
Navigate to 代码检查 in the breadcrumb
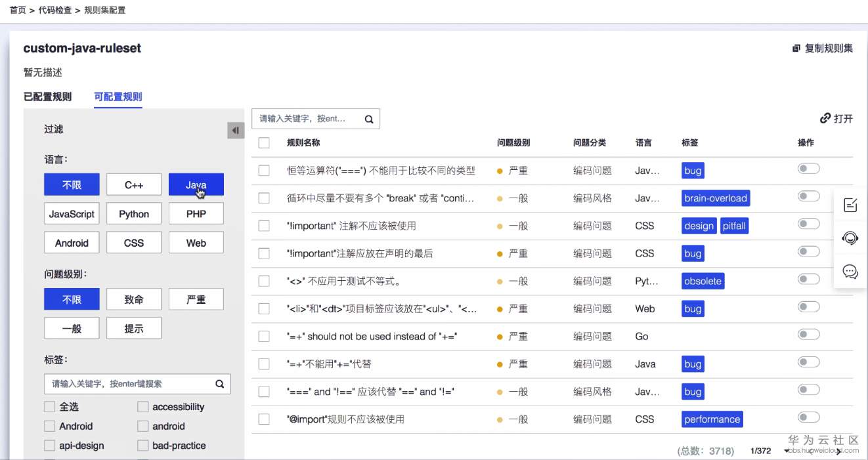click(x=55, y=10)
